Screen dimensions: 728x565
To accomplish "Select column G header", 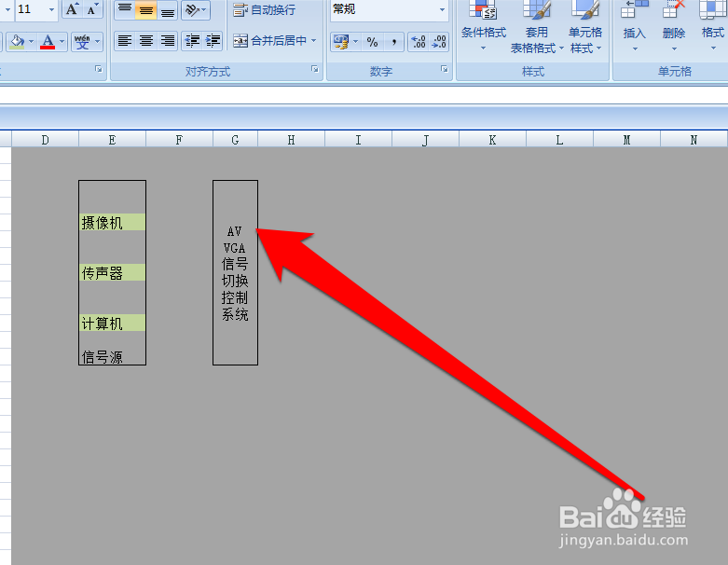I will coord(236,140).
